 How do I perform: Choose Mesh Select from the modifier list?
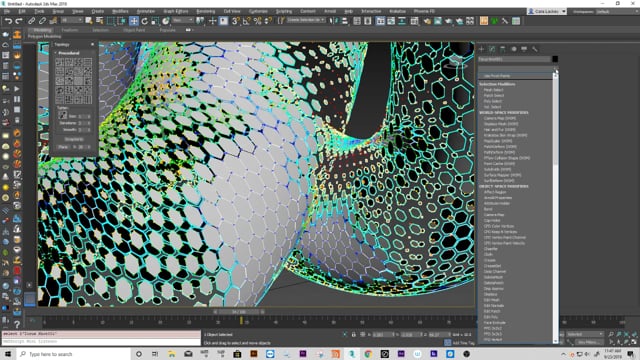coord(493,90)
